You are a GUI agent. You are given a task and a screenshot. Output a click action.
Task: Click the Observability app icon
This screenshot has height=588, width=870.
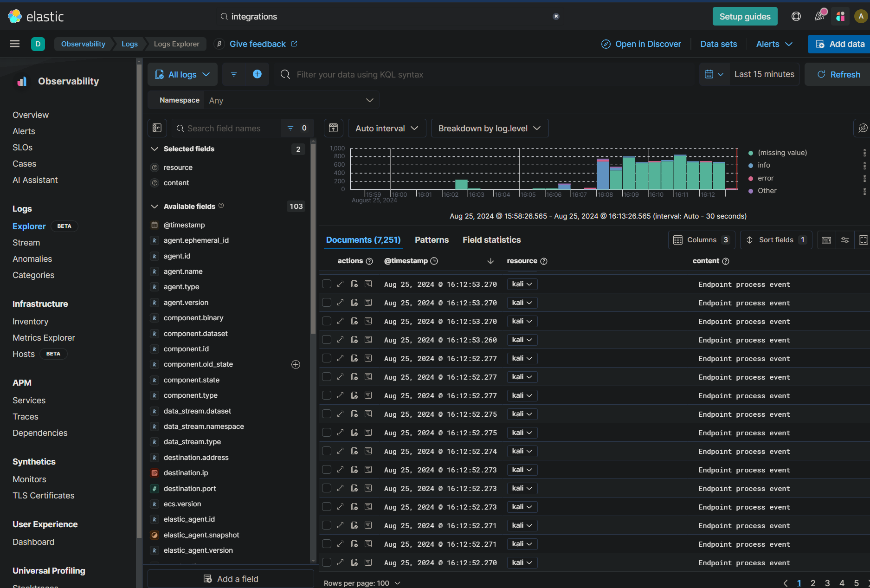22,81
